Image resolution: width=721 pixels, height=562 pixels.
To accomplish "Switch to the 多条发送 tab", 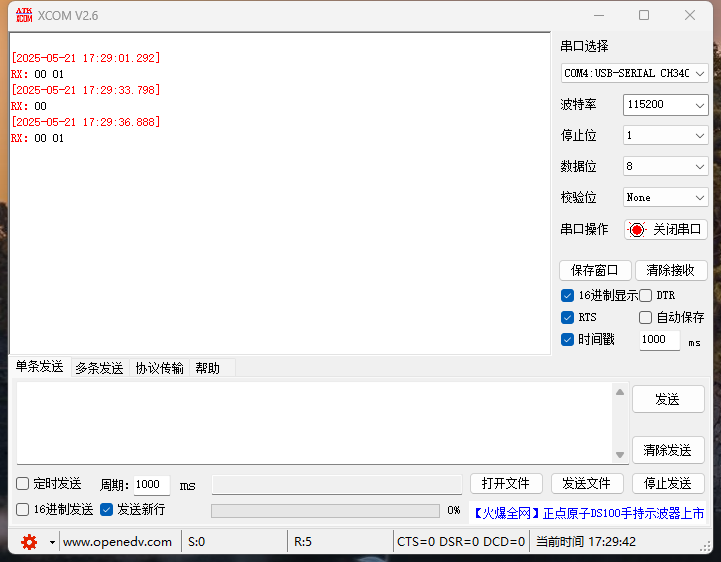I will [99, 368].
